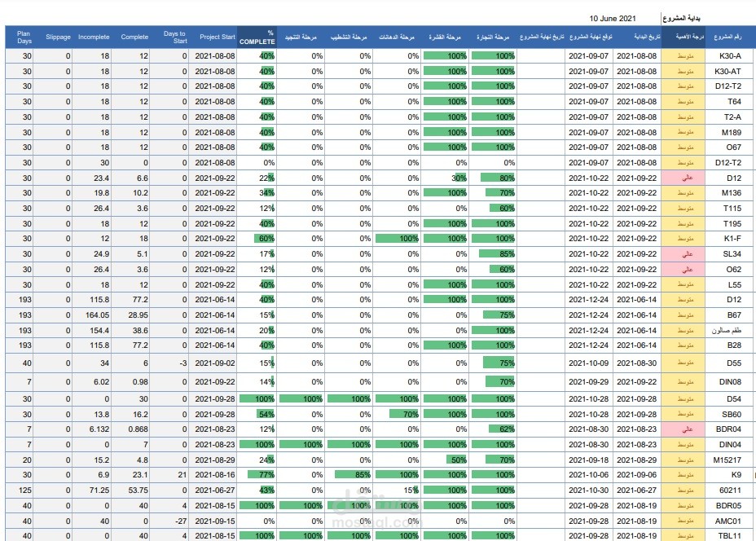Select the 54% complete bar for SB60

click(266, 414)
